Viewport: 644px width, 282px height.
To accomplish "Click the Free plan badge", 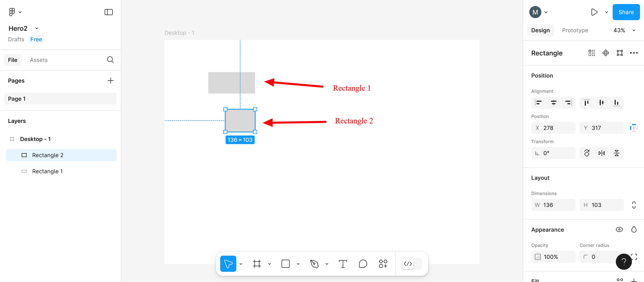I will (x=36, y=39).
